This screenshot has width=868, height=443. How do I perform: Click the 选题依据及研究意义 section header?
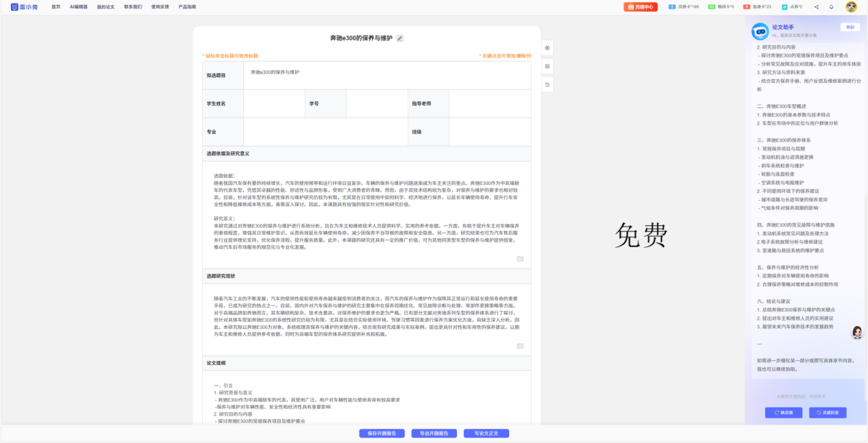(x=367, y=153)
